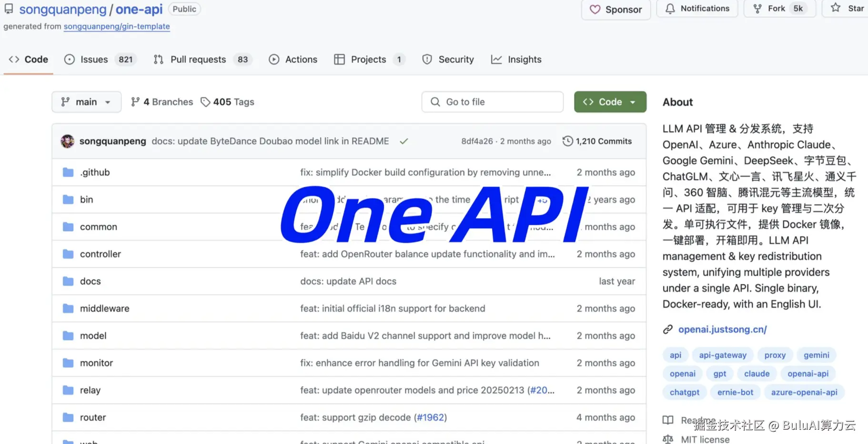The height and width of the screenshot is (444, 868).
Task: Select the gpt topic tag
Action: [720, 373]
